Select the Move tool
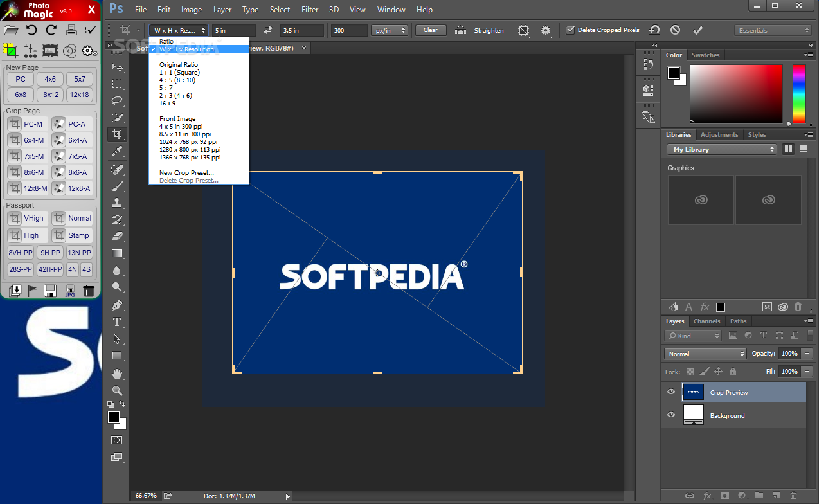The width and height of the screenshot is (819, 504). pyautogui.click(x=117, y=67)
